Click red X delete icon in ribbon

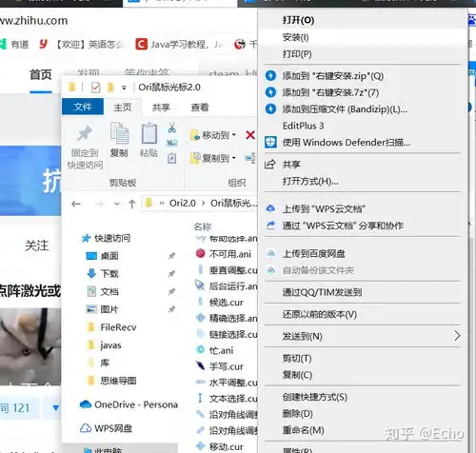point(250,135)
